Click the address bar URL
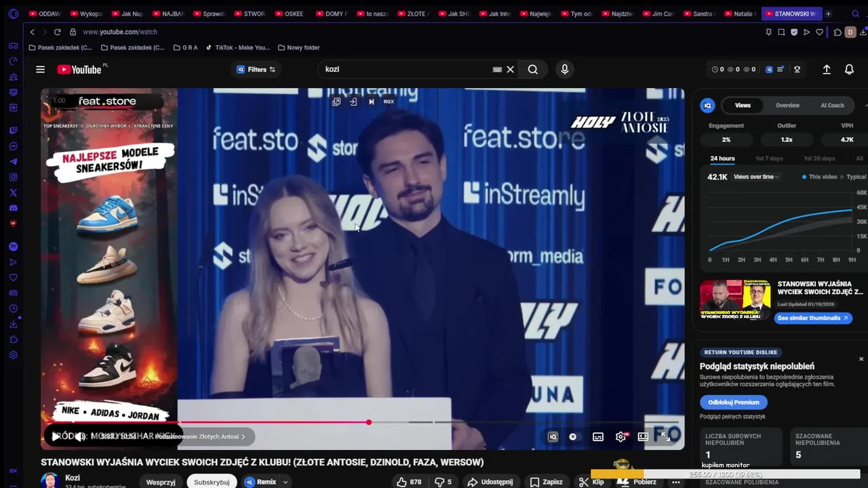The image size is (868, 488). 119,32
